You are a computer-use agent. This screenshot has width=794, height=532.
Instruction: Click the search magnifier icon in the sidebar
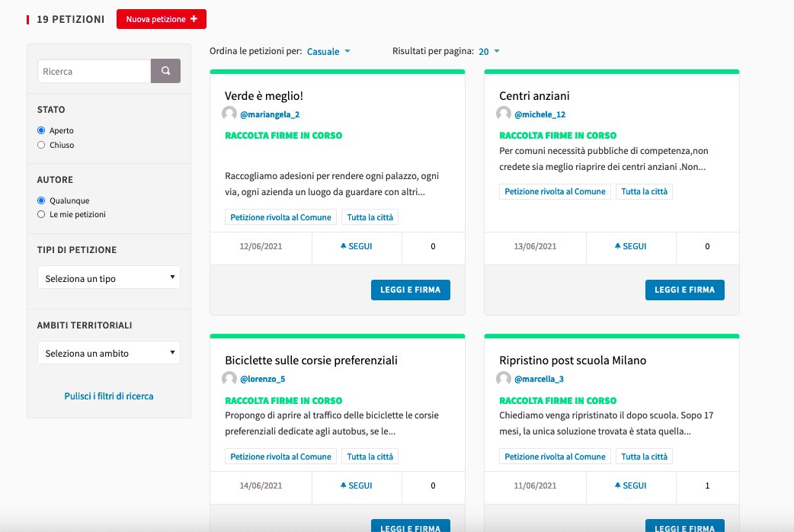(165, 70)
